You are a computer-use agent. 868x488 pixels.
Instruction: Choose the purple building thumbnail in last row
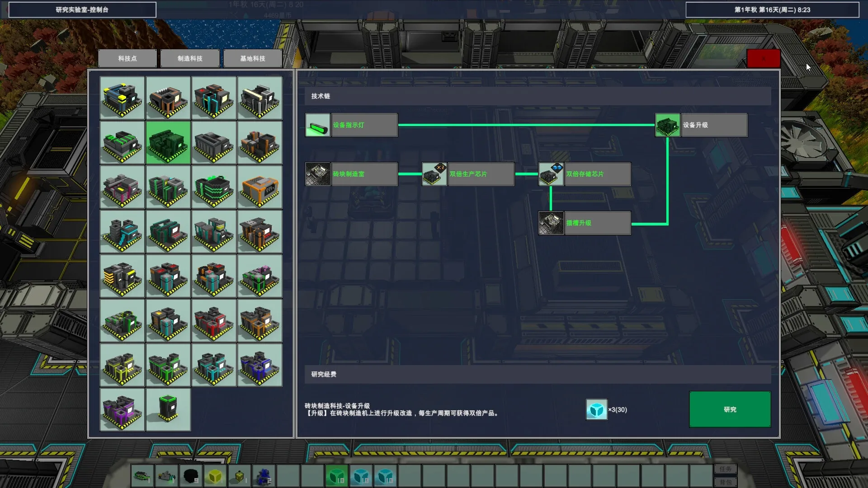pos(122,409)
